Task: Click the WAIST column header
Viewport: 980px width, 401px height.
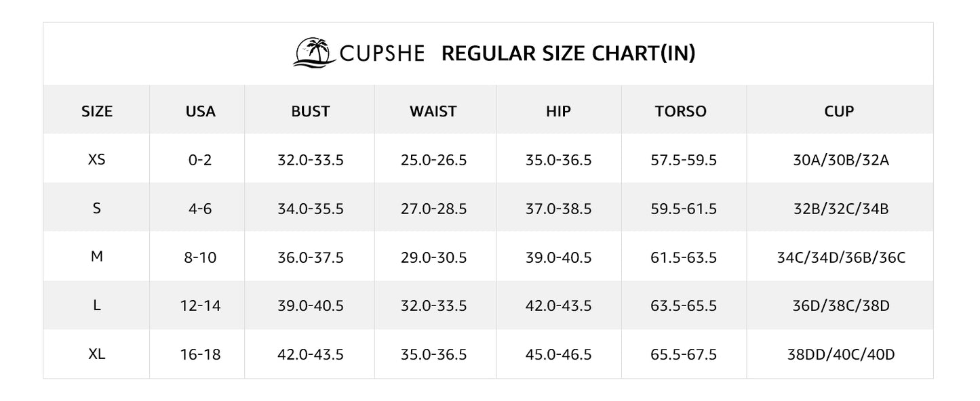Action: [x=433, y=111]
